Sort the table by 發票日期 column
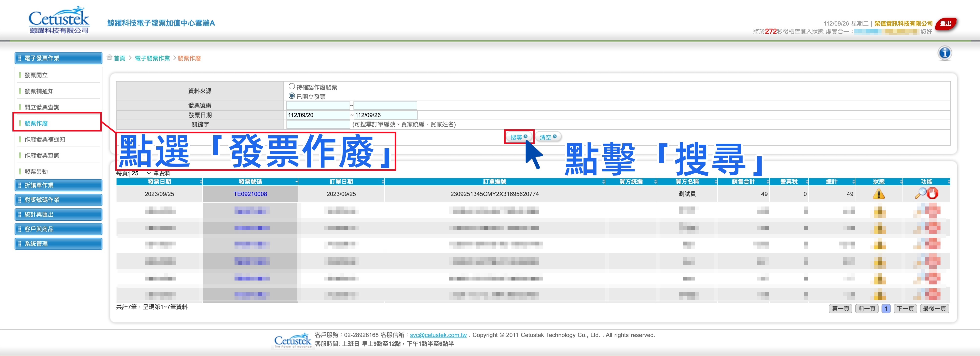This screenshot has width=980, height=356. (159, 182)
